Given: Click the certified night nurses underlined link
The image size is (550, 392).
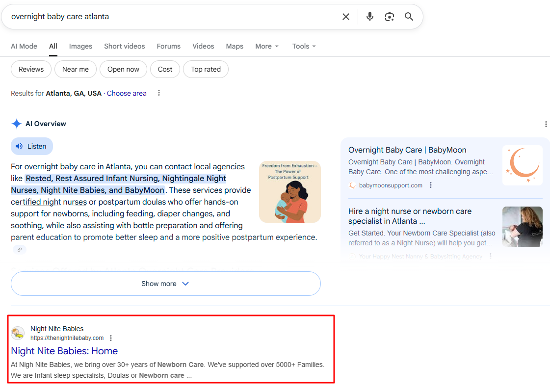Looking at the screenshot, I should (x=49, y=202).
